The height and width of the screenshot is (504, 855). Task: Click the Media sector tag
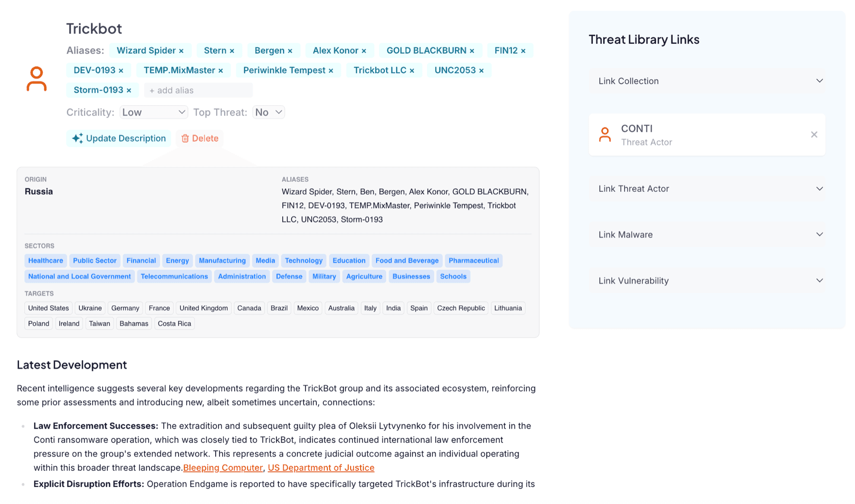pyautogui.click(x=265, y=261)
